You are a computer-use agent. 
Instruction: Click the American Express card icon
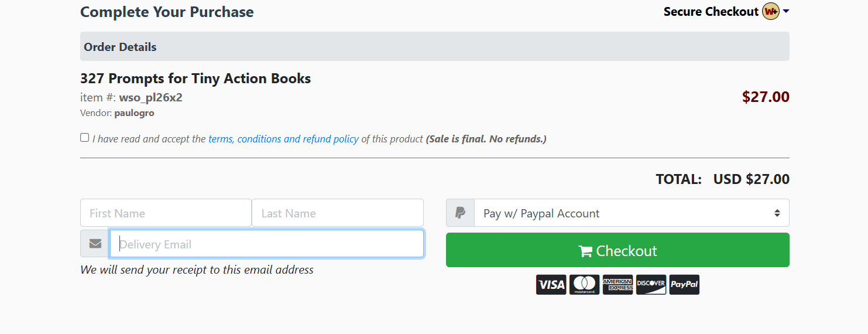617,285
